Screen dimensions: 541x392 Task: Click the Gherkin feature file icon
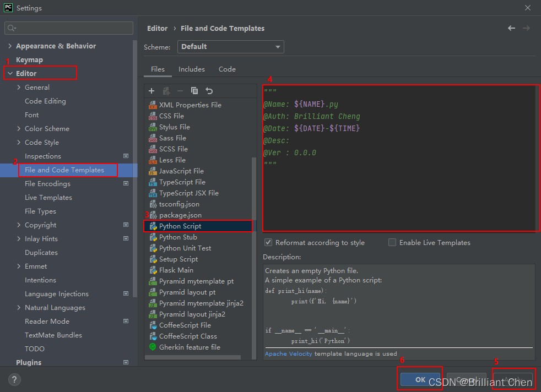[153, 347]
